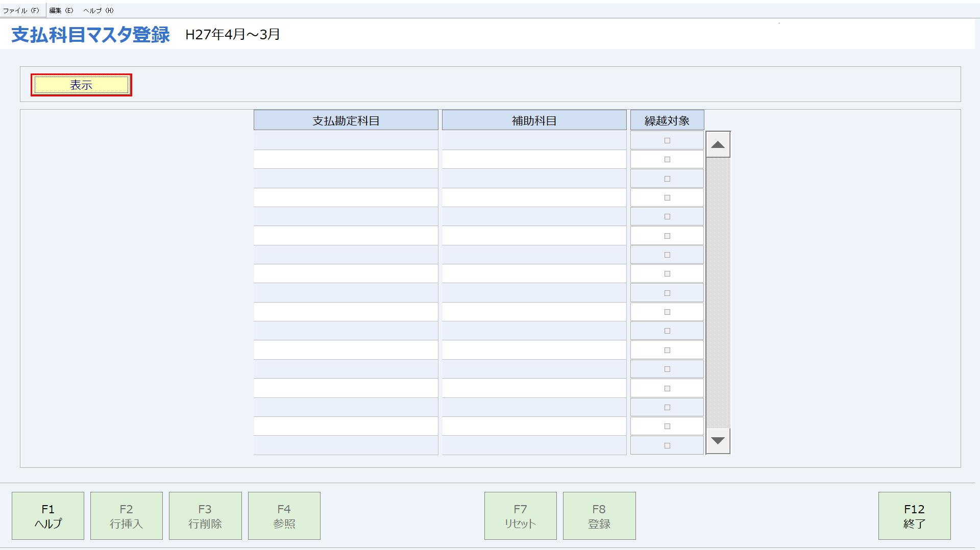Click the second row 補助科目 cell
980x550 pixels.
point(533,159)
